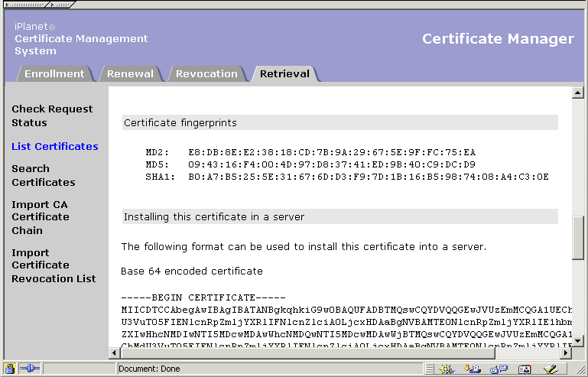Go to Search Certificates
This screenshot has height=377, width=588.
point(44,175)
